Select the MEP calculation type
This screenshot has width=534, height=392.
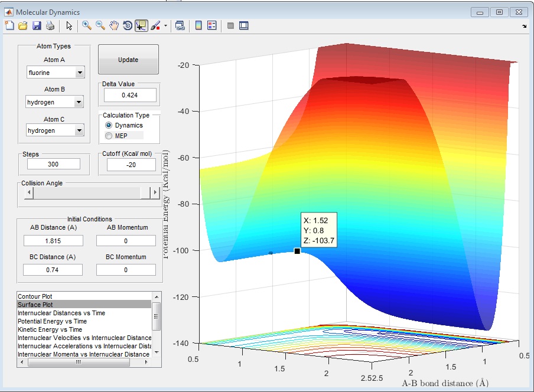108,136
